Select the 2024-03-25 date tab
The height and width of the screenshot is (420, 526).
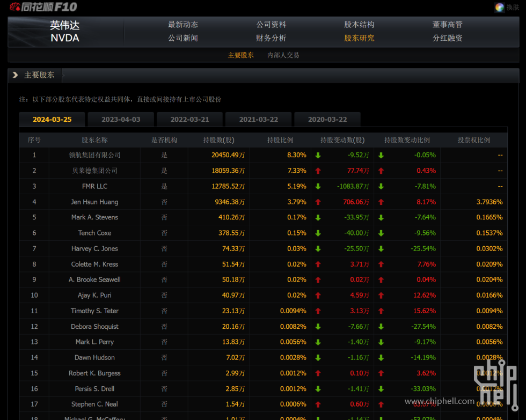(x=52, y=119)
